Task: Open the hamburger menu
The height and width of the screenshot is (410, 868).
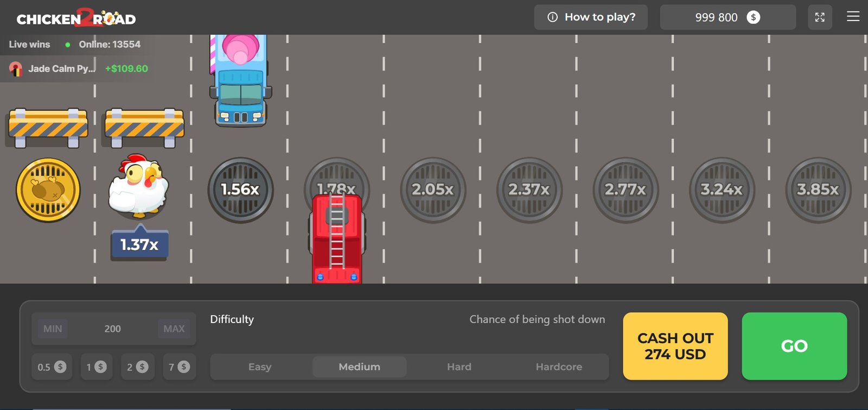Action: pyautogui.click(x=853, y=17)
